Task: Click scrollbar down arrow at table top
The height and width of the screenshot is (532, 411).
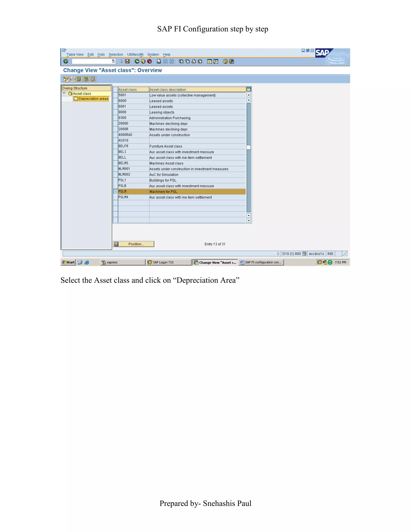Action: click(x=249, y=100)
